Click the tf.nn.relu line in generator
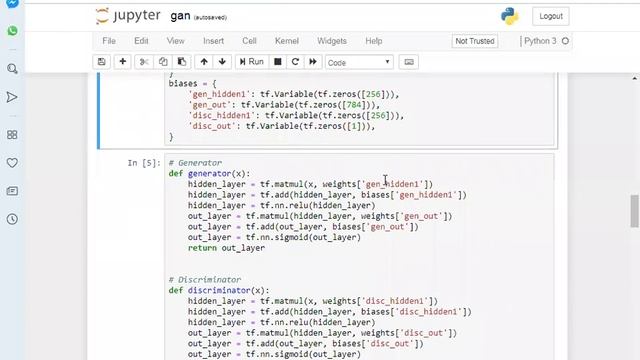The width and height of the screenshot is (640, 360). (x=281, y=205)
